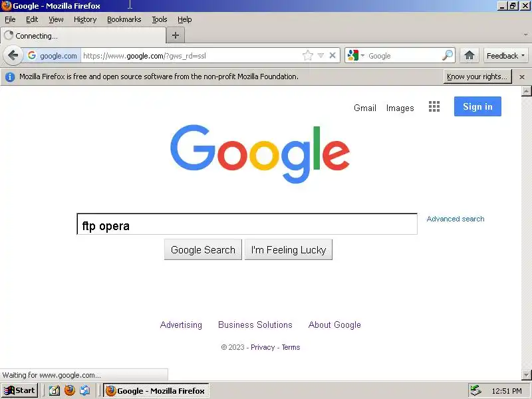Open the File menu
Screen dimensions: 532x399
coord(10,19)
